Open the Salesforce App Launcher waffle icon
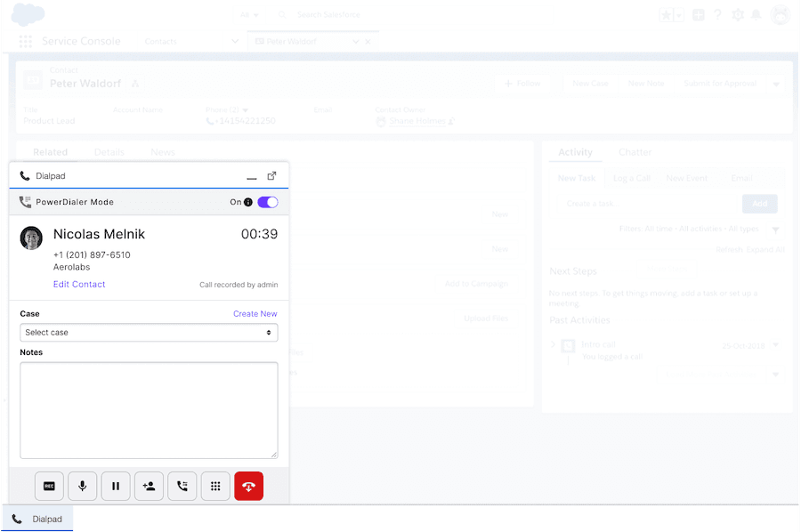The height and width of the screenshot is (532, 801). coord(24,41)
